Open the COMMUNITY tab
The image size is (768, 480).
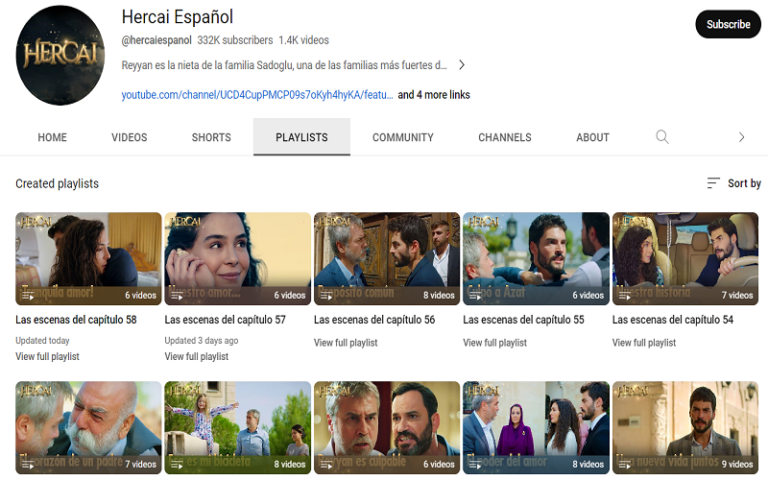(x=403, y=138)
